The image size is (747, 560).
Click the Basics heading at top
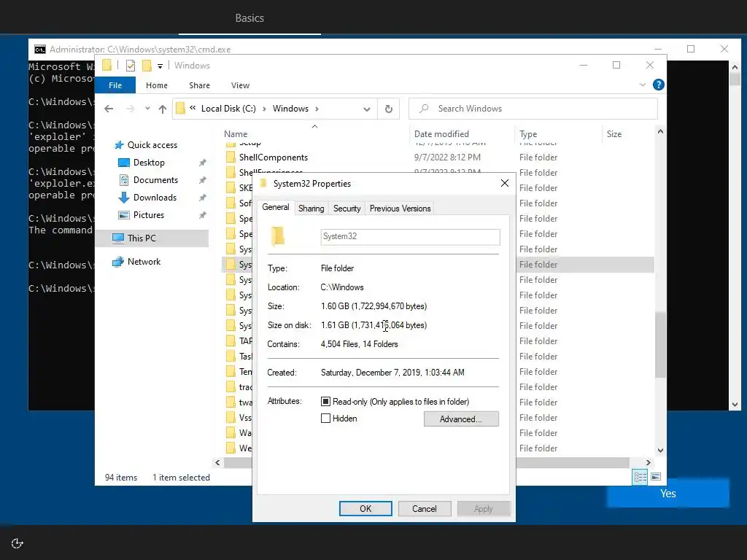point(249,18)
